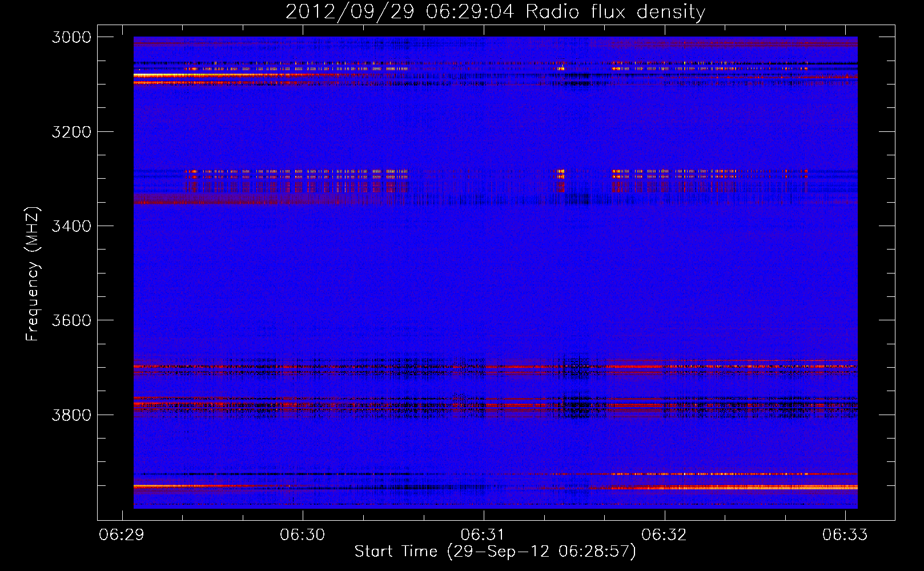Click the 06:33 time tick label
The height and width of the screenshot is (571, 924).
click(x=845, y=534)
